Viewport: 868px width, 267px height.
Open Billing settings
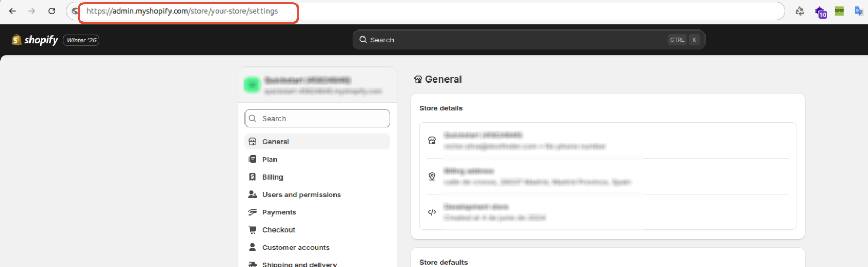pyautogui.click(x=317, y=177)
